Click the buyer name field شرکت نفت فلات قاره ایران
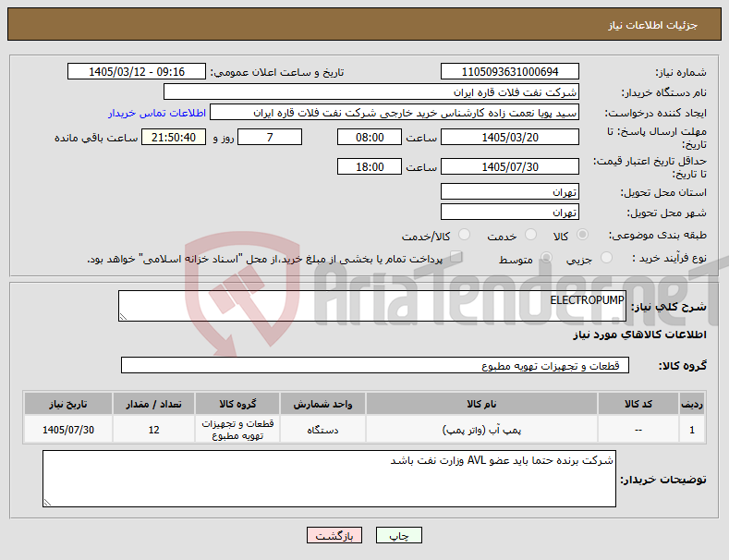The height and width of the screenshot is (560, 729). click(x=371, y=92)
